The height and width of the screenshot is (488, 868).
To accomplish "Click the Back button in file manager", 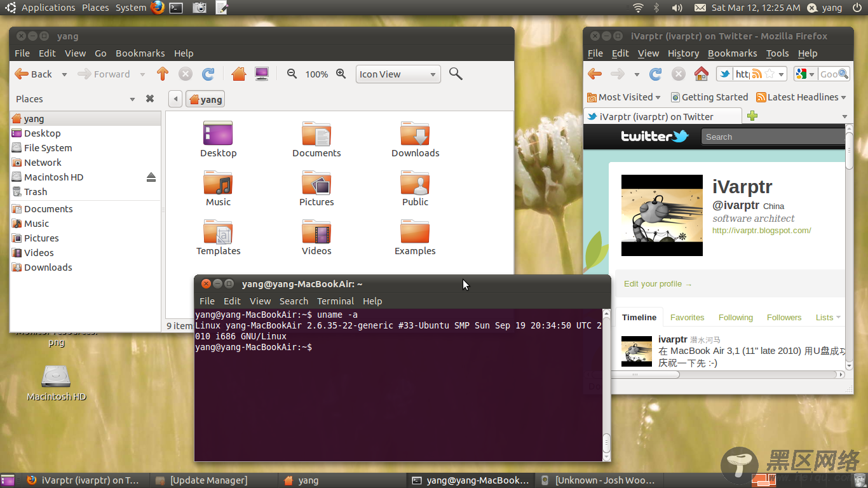I will [34, 74].
